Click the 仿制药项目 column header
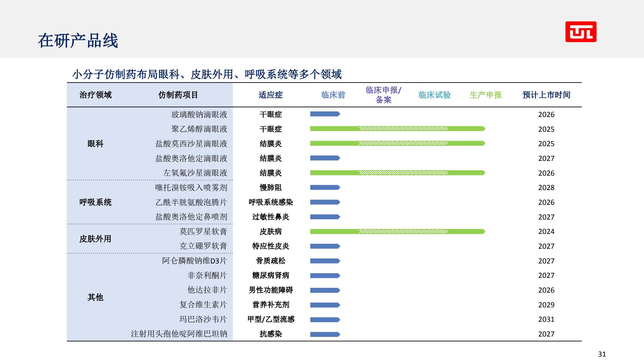Image resolution: width=644 pixels, height=362 pixels. (178, 95)
